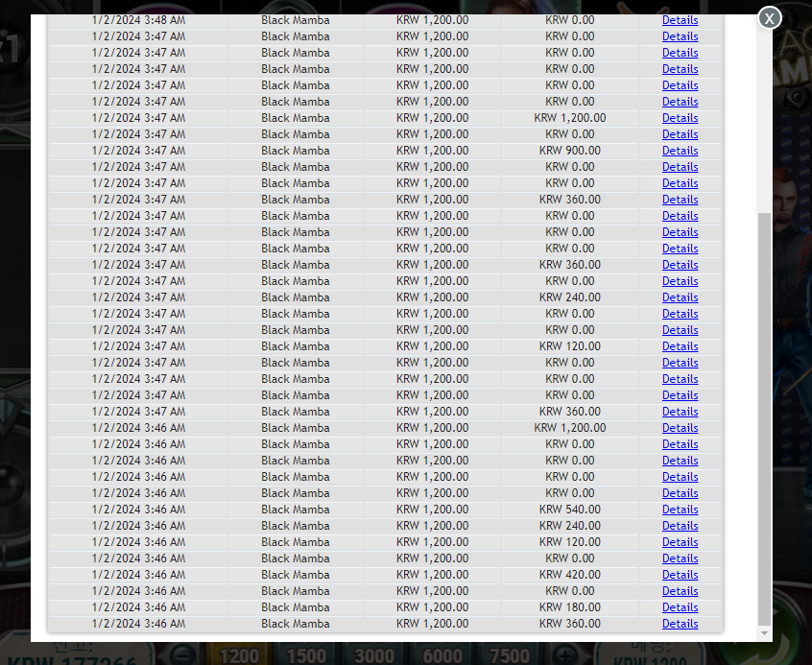
Task: Open Details for 3:46 AM KRW 360.00 win
Action: 680,624
